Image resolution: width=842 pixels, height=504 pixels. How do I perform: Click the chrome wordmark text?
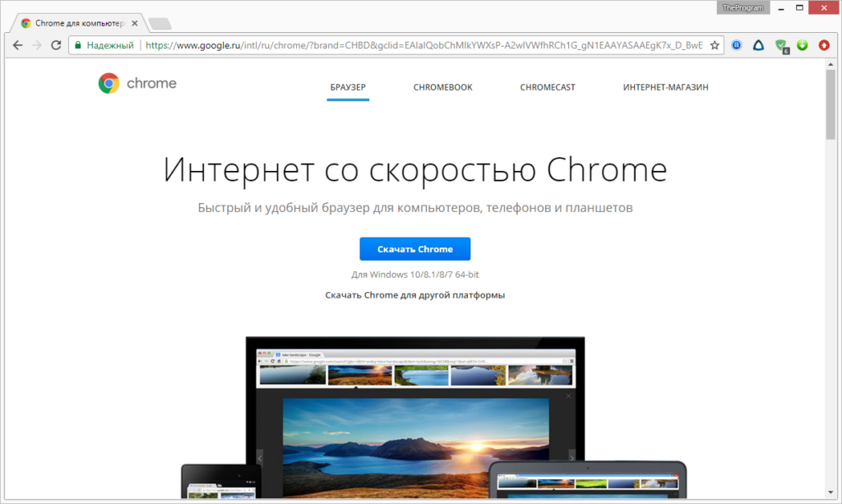tap(151, 83)
